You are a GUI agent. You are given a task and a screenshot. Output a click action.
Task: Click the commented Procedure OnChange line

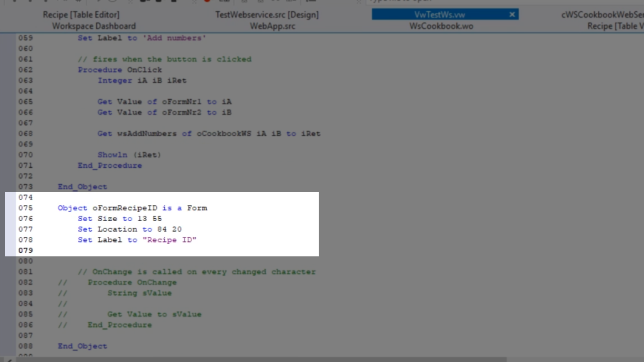(x=132, y=283)
